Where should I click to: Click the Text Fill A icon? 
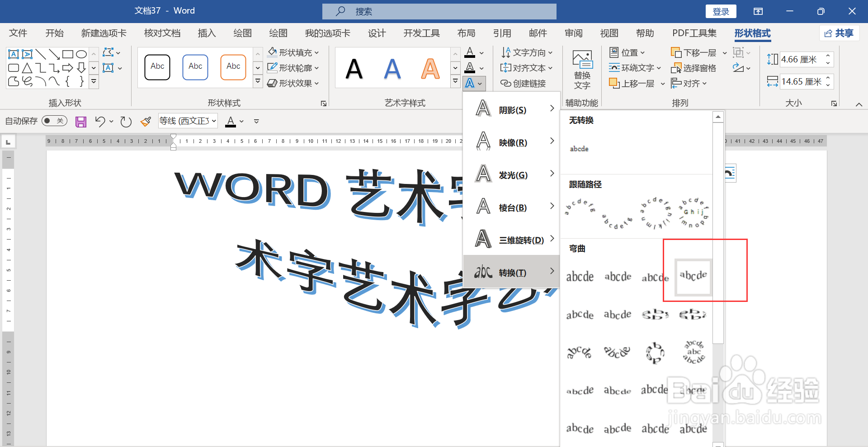(470, 52)
